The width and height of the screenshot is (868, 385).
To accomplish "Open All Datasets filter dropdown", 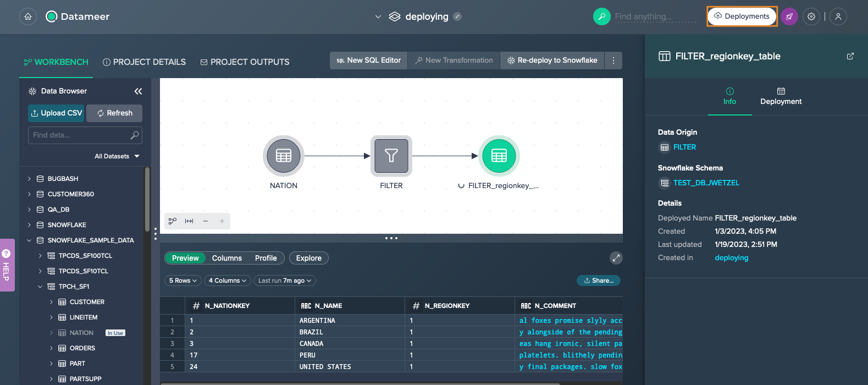I will (117, 156).
